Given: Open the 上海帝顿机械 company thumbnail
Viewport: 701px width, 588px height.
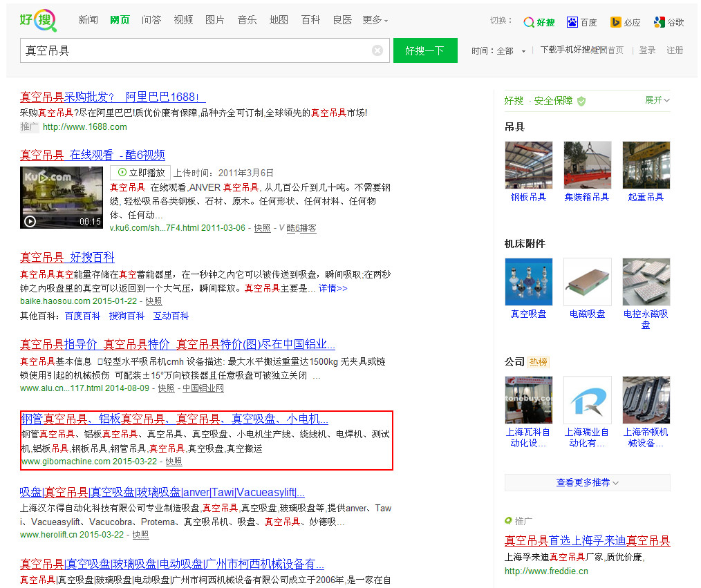Looking at the screenshot, I should [646, 400].
